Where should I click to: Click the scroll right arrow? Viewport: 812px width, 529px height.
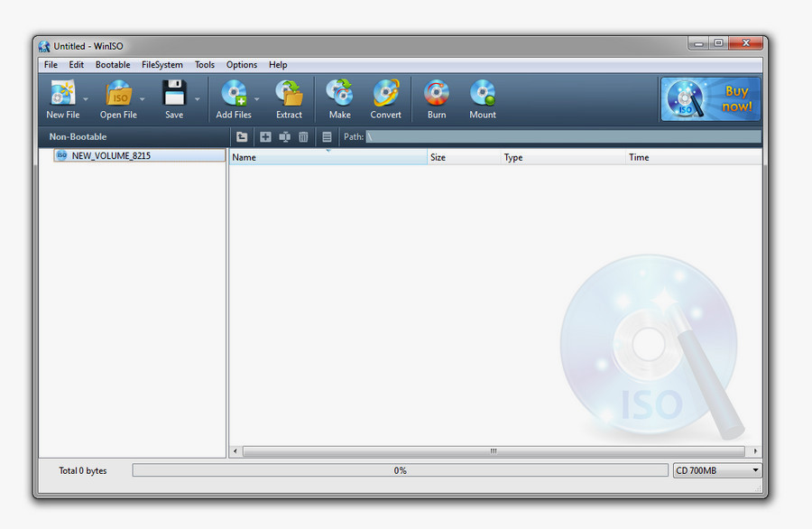(x=755, y=451)
